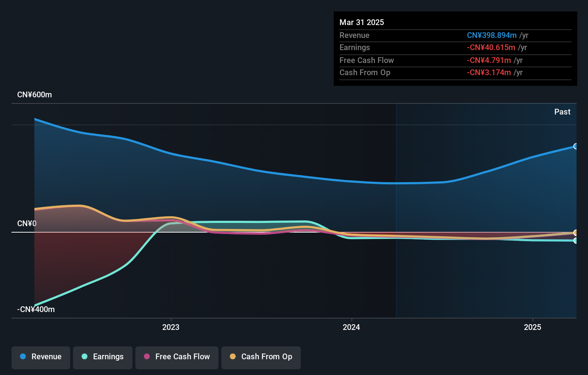Click the 2025 x-axis label
Viewport: 588px width, 375px height.
point(532,327)
